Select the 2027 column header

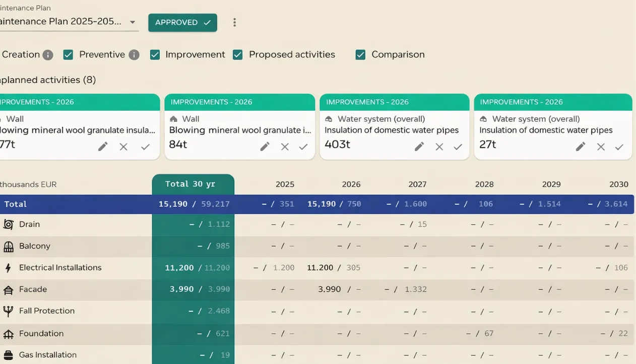(x=417, y=184)
